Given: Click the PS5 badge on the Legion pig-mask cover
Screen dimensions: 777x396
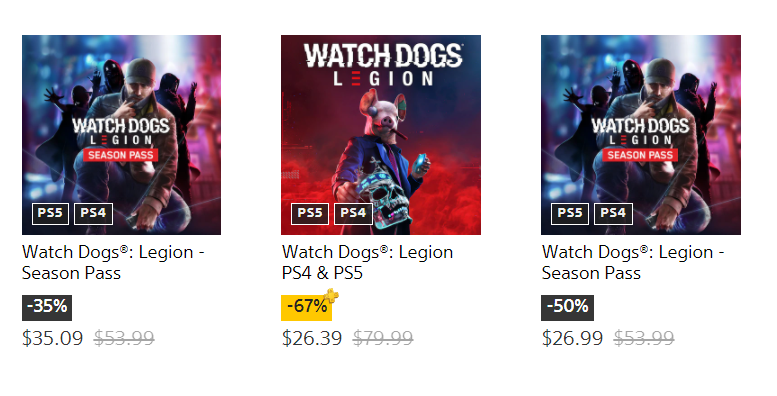Looking at the screenshot, I should point(310,214).
